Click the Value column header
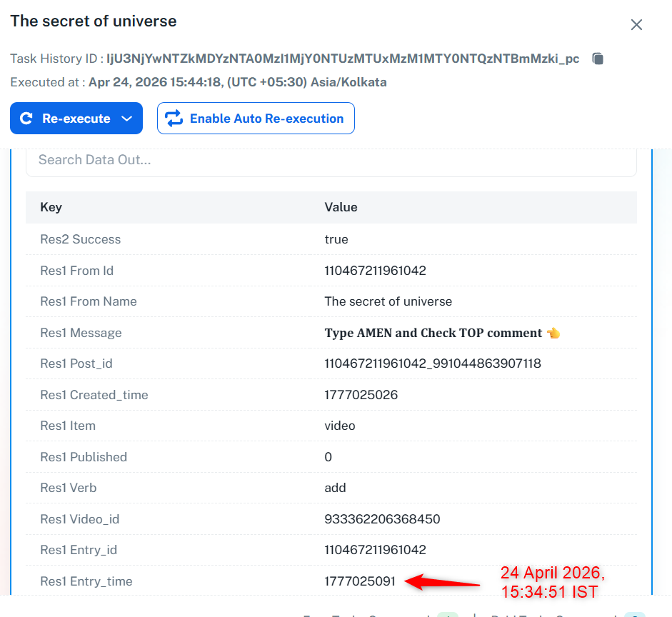 [x=341, y=207]
